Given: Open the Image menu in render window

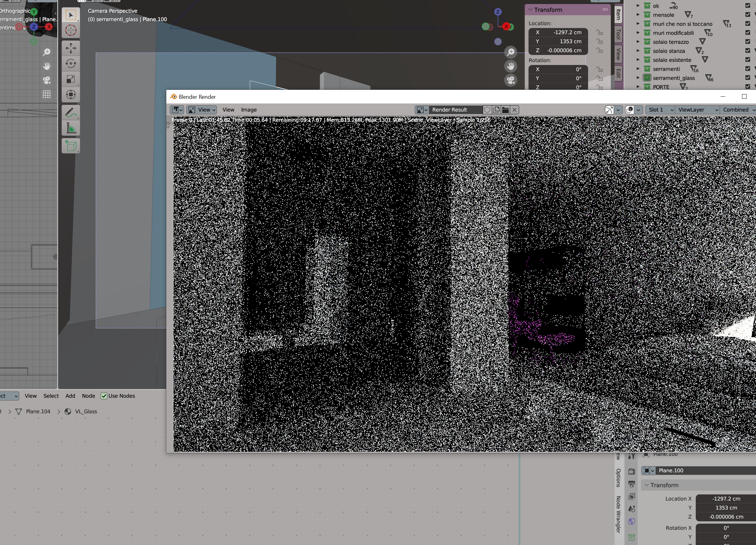Looking at the screenshot, I should pyautogui.click(x=249, y=110).
